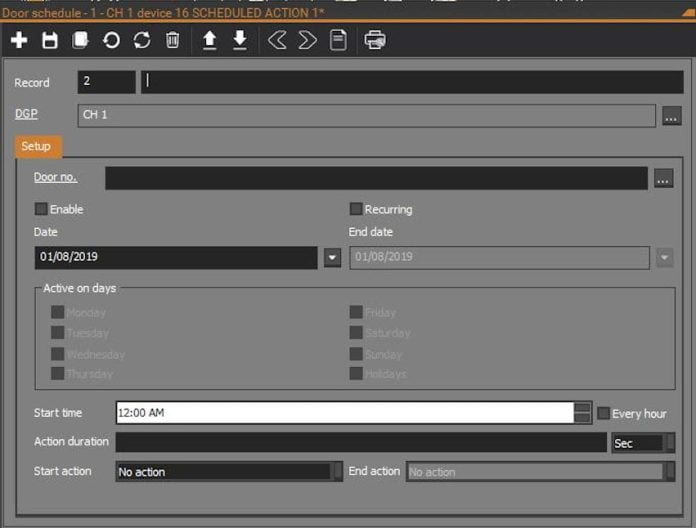Image resolution: width=696 pixels, height=528 pixels.
Task: Click the DGP browse ellipsis button
Action: (x=671, y=116)
